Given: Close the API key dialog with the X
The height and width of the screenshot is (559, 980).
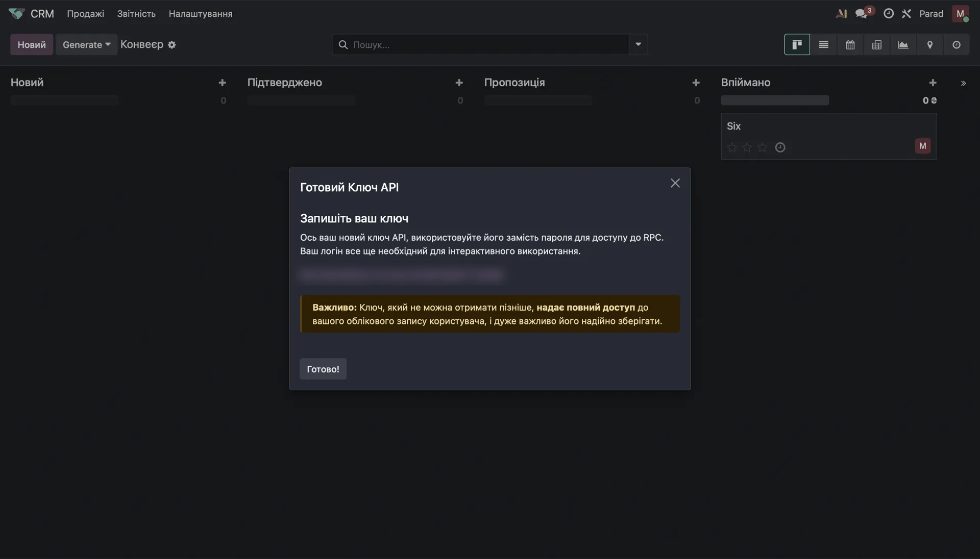Looking at the screenshot, I should 675,183.
